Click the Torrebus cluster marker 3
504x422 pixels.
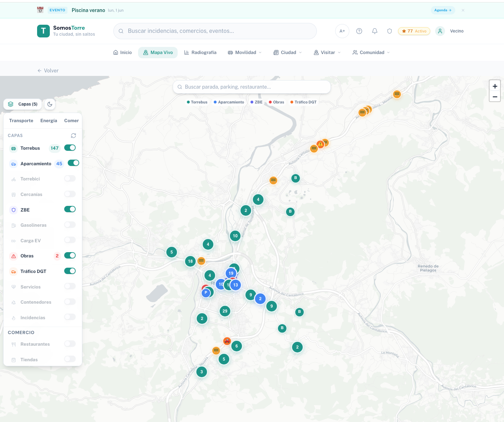point(202,372)
